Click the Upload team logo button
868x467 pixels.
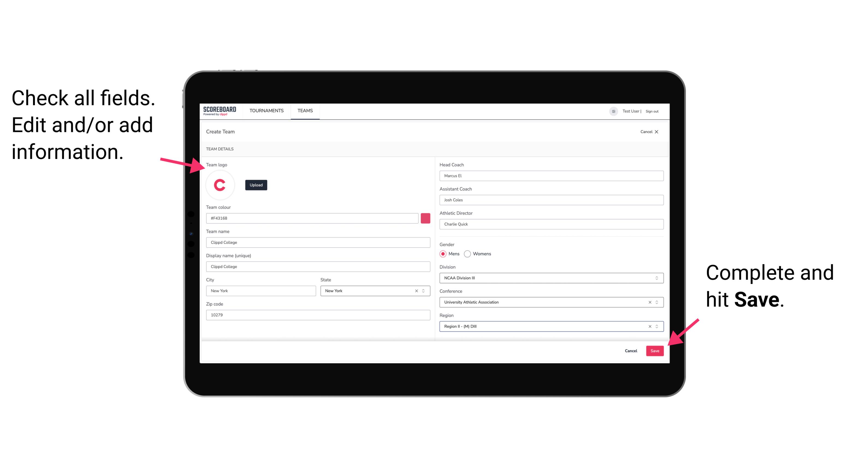pyautogui.click(x=256, y=185)
